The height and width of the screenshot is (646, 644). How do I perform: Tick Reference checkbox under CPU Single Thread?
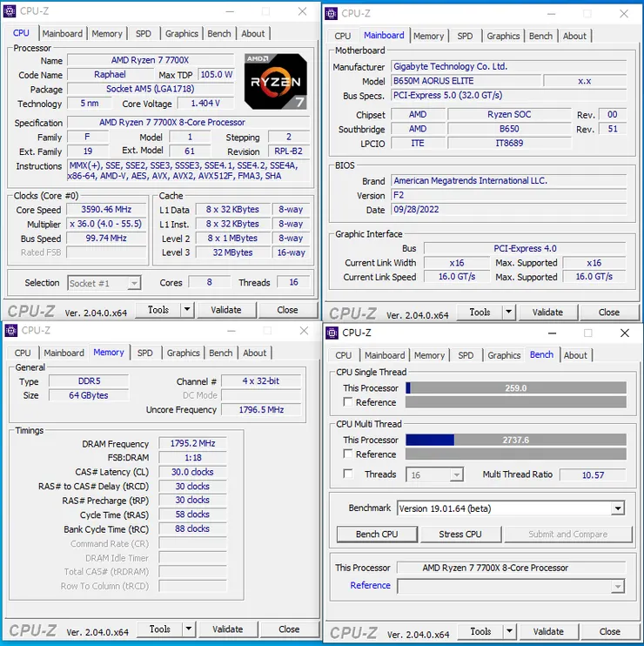tap(348, 402)
